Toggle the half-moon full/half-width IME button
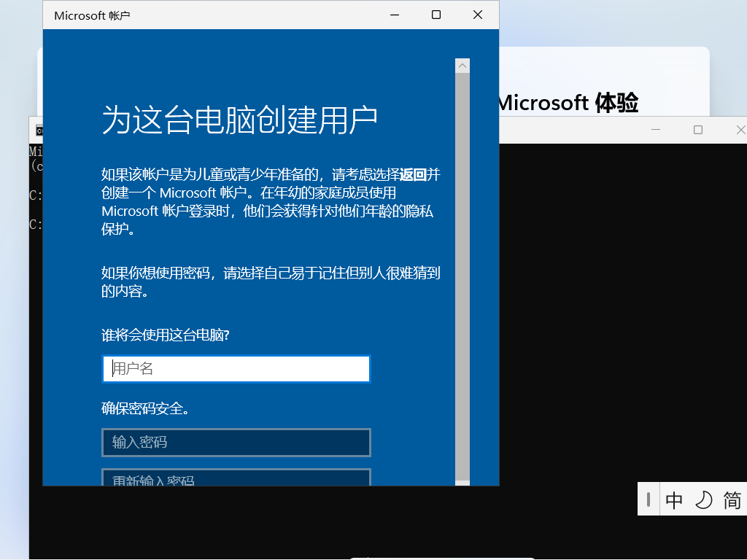Screen dimensions: 747x560 point(703,500)
